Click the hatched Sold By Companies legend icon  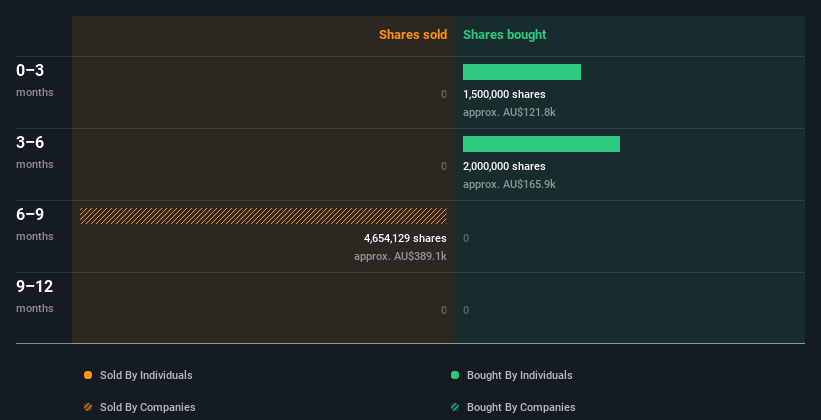[x=88, y=407]
